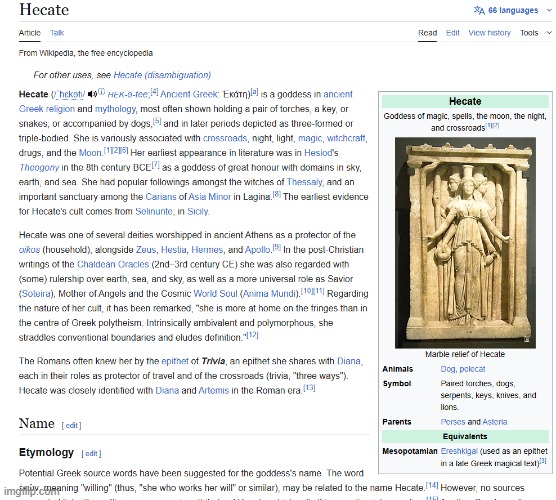Open citation [8] after Lagina
The image size is (556, 500).
(x=277, y=194)
